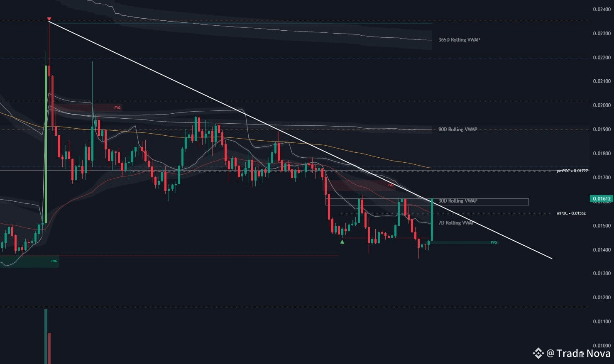Click the green triangle marker below the candles
The image size is (614, 364).
342,242
